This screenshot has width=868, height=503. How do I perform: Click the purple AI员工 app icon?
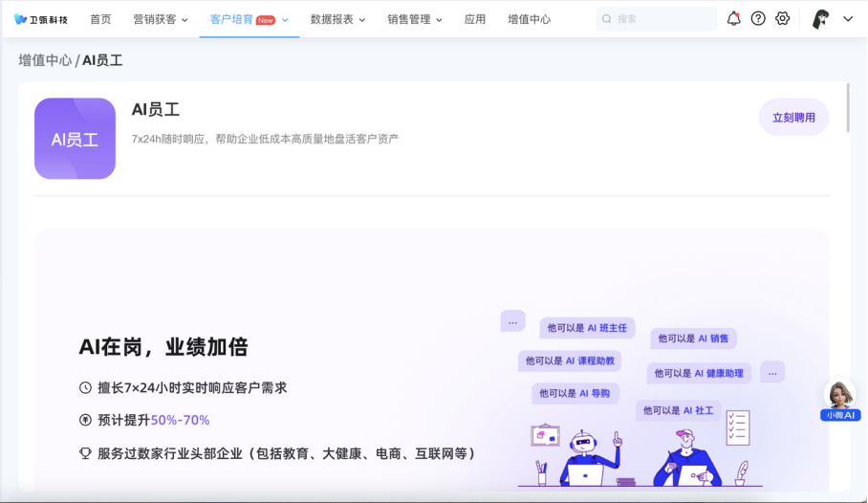click(x=75, y=139)
